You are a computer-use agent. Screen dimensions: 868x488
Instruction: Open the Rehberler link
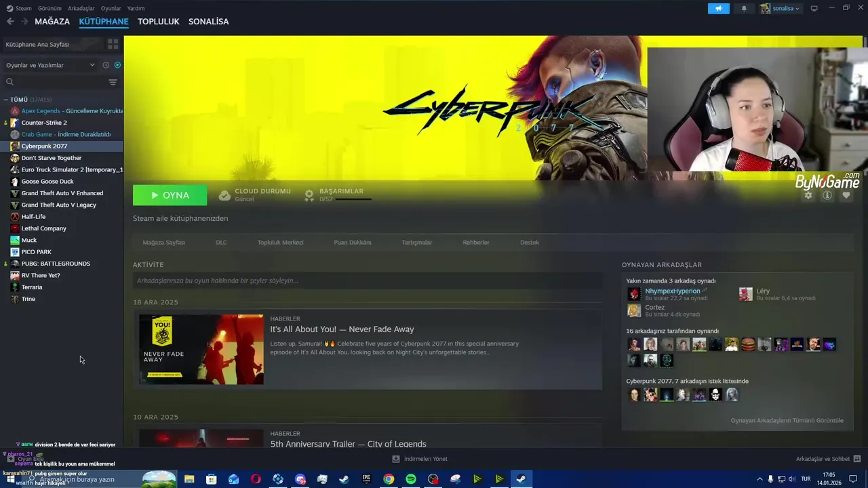pos(476,242)
